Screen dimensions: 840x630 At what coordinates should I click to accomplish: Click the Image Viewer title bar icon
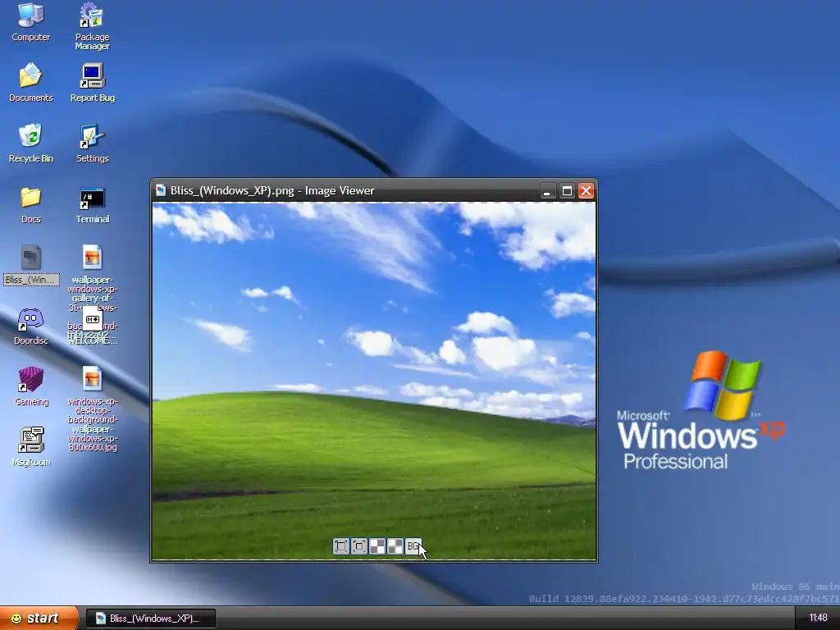coord(160,190)
